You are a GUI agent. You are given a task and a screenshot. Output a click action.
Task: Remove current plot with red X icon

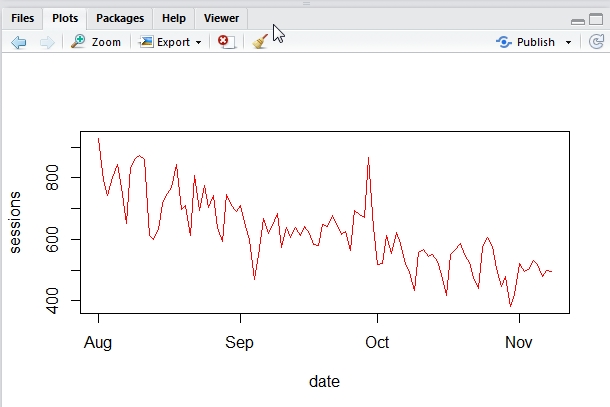(226, 42)
